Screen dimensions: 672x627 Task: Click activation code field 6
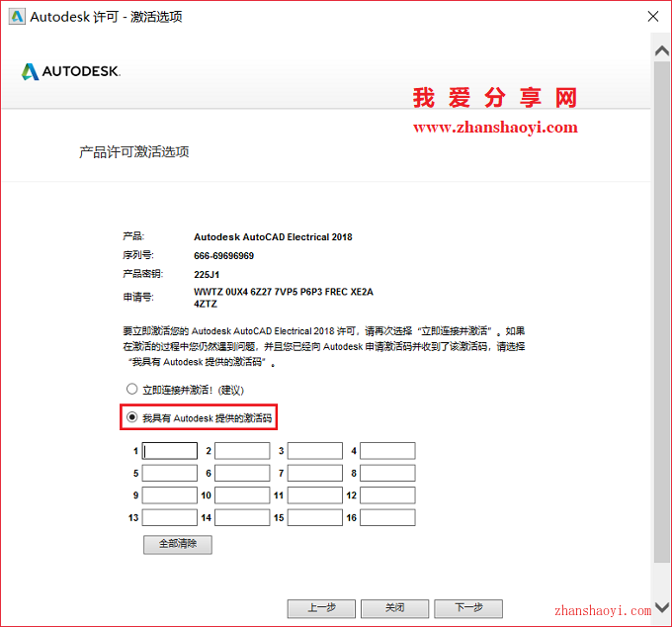click(242, 473)
